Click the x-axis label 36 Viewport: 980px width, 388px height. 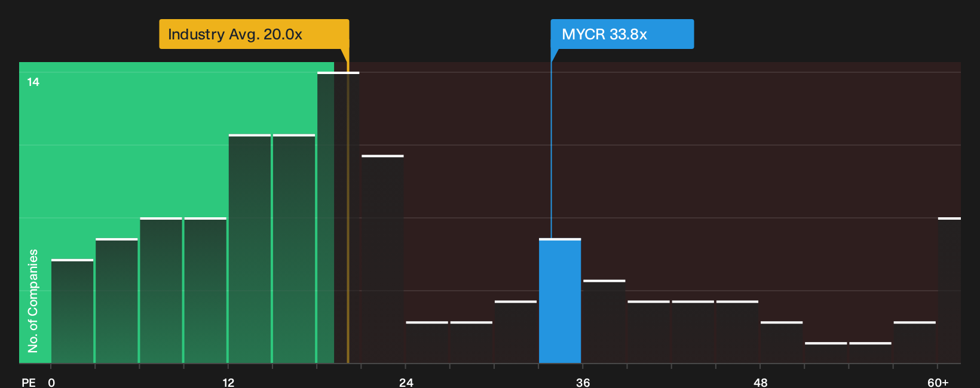tap(583, 382)
